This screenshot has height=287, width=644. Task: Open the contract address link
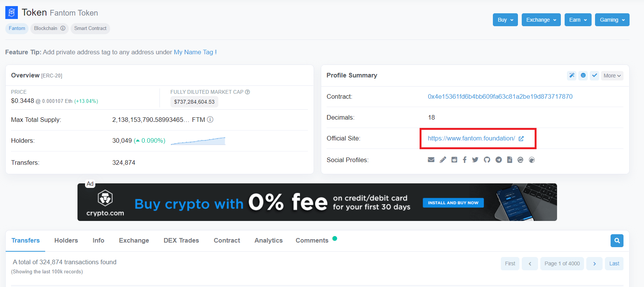click(x=500, y=96)
